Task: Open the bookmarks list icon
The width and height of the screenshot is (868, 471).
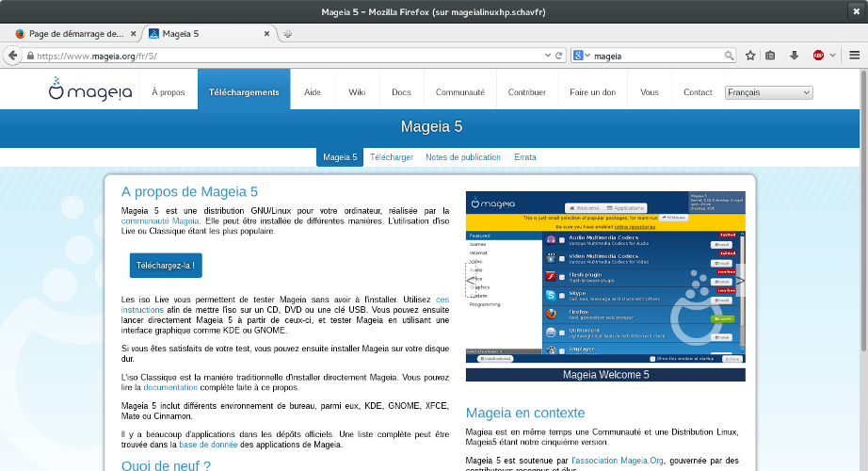Action: coord(770,56)
